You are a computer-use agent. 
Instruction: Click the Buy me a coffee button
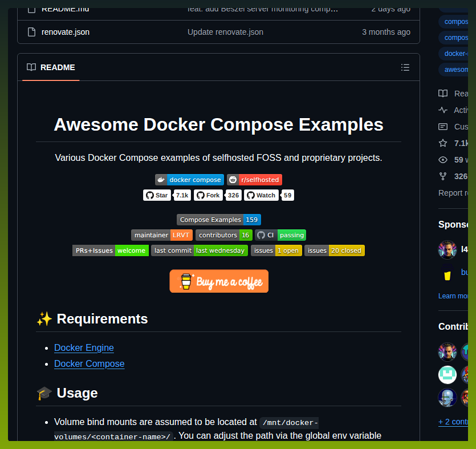(219, 281)
